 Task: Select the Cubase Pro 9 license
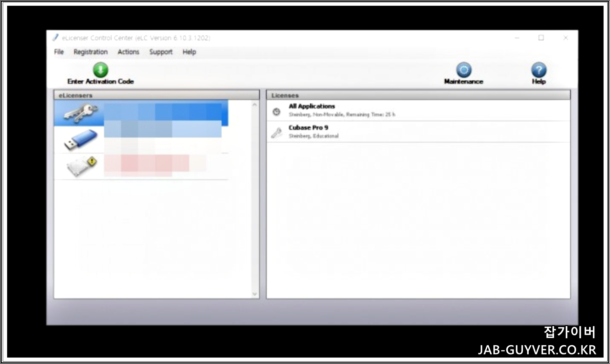click(x=418, y=132)
